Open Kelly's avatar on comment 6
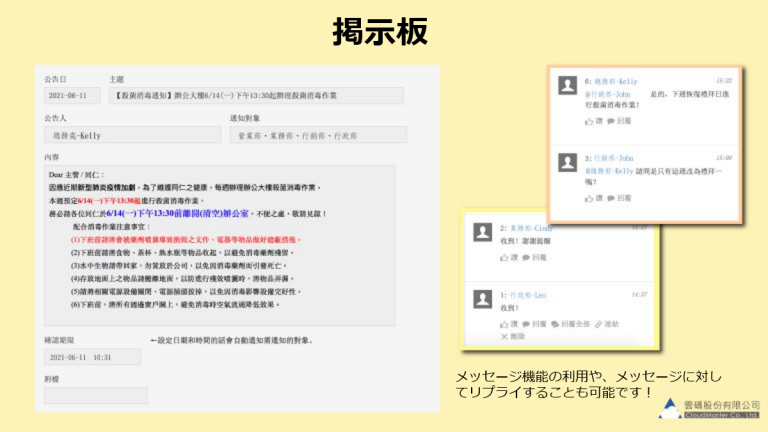 click(x=566, y=84)
